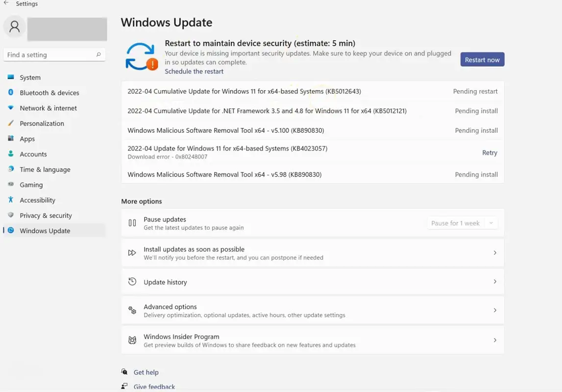The width and height of the screenshot is (562, 392).
Task: Open Gaming settings label
Action: (x=31, y=185)
